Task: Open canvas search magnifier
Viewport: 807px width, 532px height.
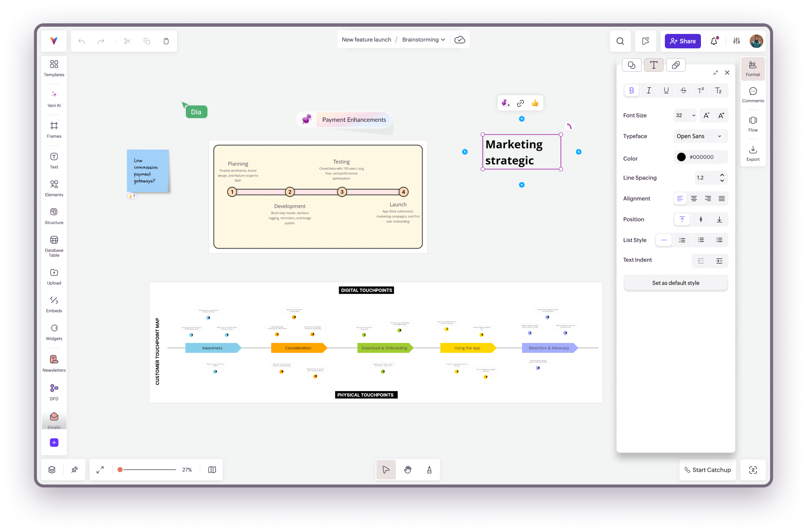Action: point(620,41)
